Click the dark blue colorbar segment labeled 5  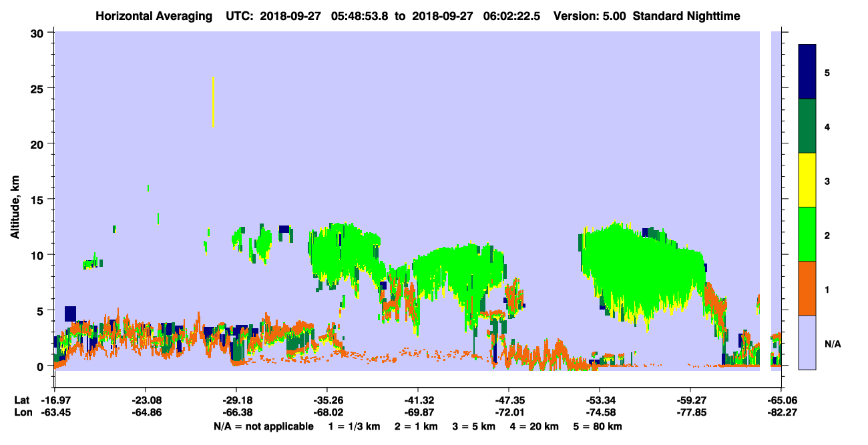click(807, 72)
